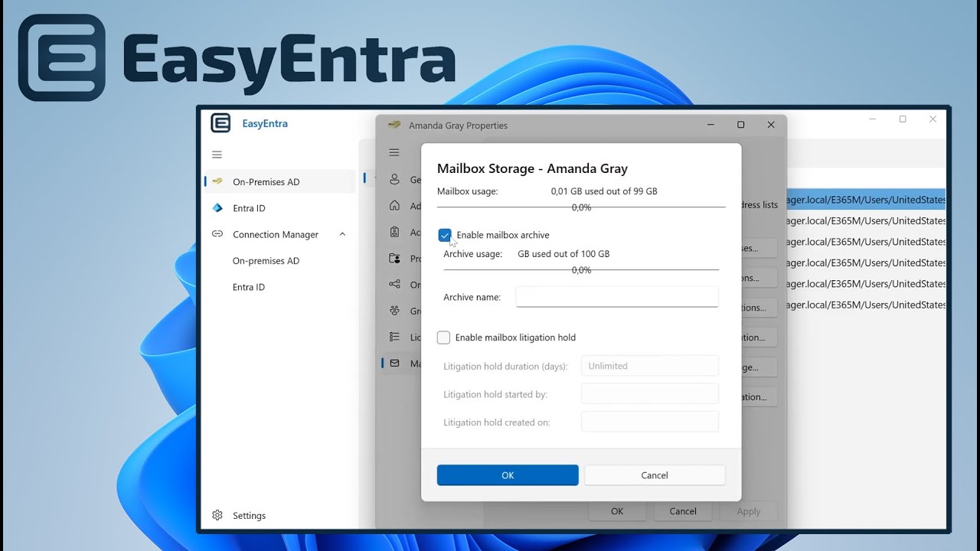
Task: Click the Apply button in the Properties window
Action: tap(749, 511)
